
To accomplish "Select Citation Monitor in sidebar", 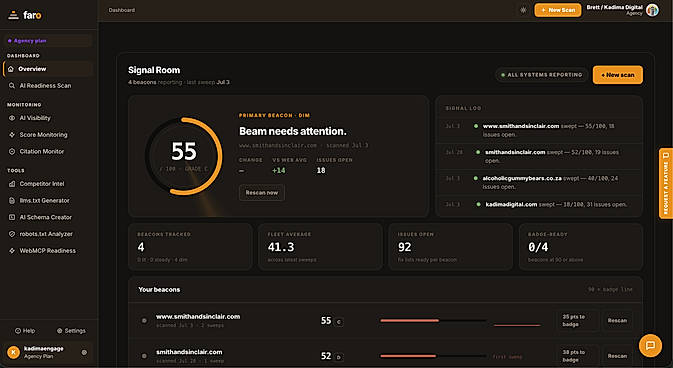I will click(48, 151).
